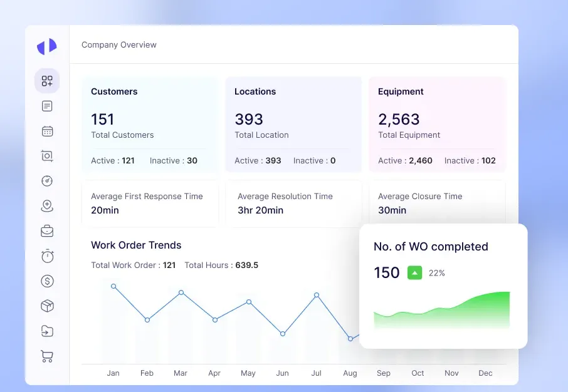The image size is (568, 392).
Task: Click Equipment Active : 2,460 value
Action: pyautogui.click(x=406, y=161)
